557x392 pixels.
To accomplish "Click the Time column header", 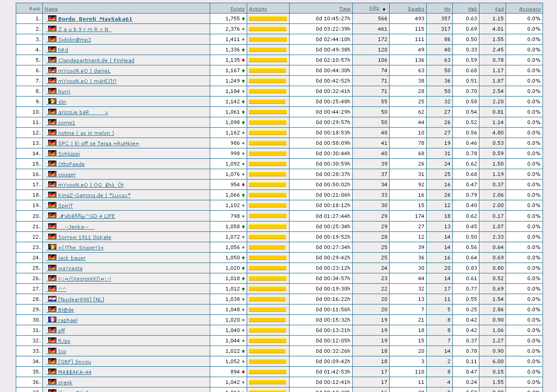I will pos(345,9).
